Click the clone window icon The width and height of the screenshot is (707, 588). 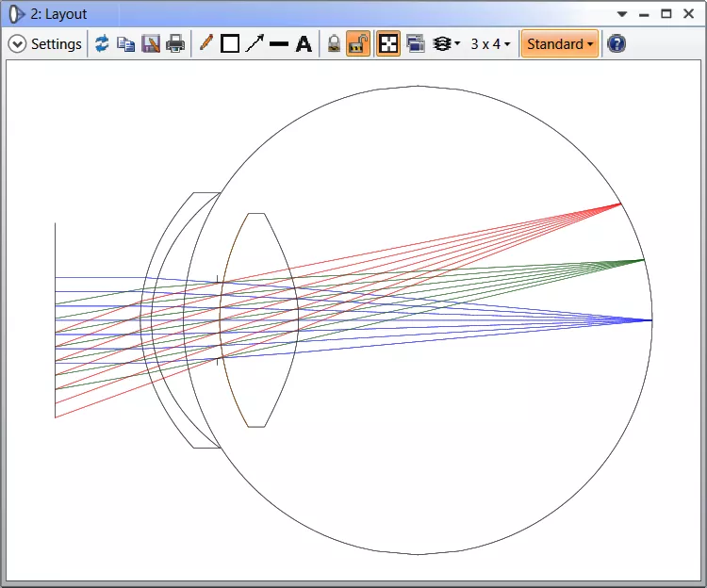coord(415,44)
